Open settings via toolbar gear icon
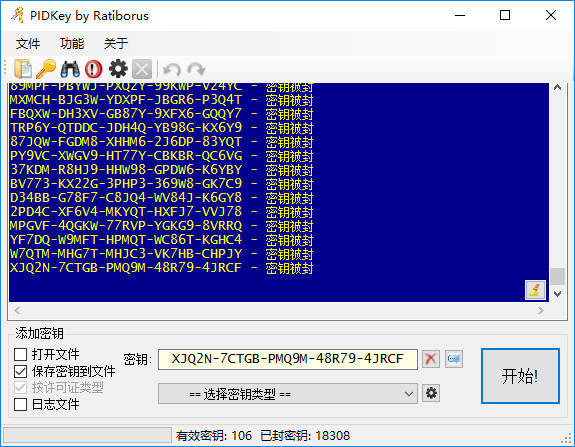Screen dimensions: 575x447 point(118,69)
